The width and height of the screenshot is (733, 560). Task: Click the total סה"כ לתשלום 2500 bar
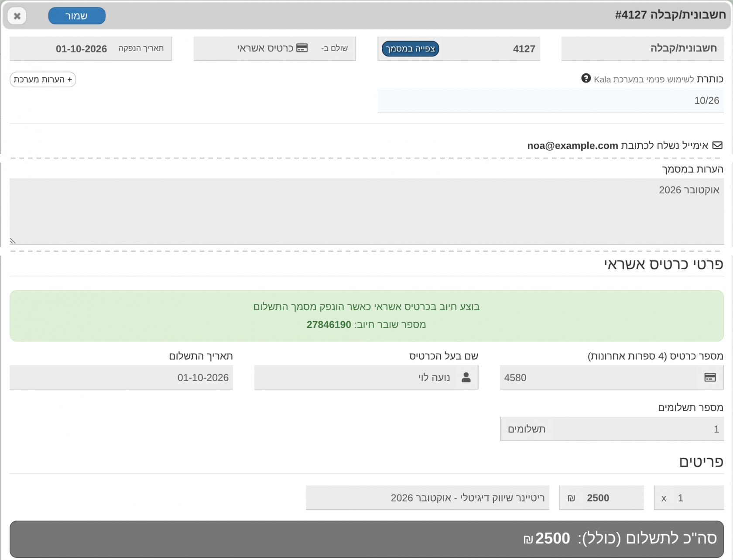[367, 539]
